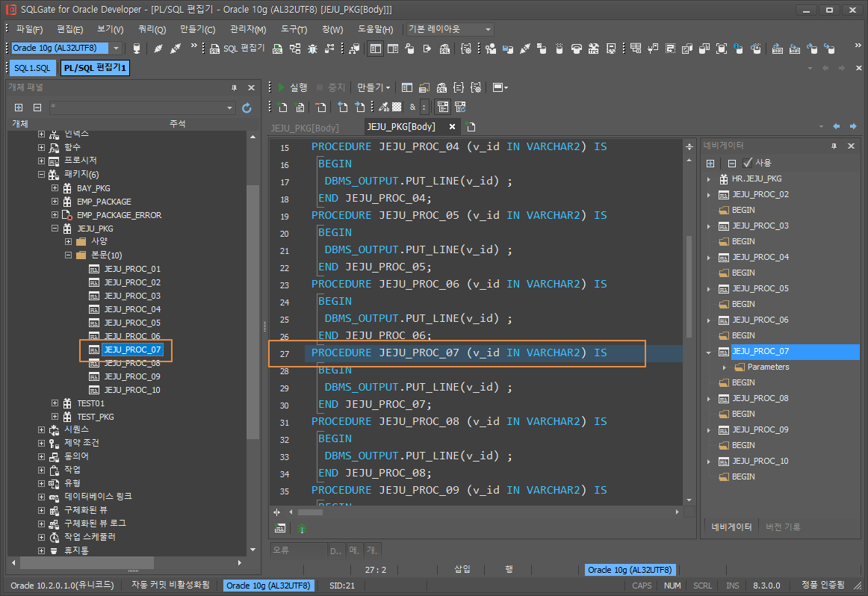Select JEJU_PROC_03 in the object tree

132,296
